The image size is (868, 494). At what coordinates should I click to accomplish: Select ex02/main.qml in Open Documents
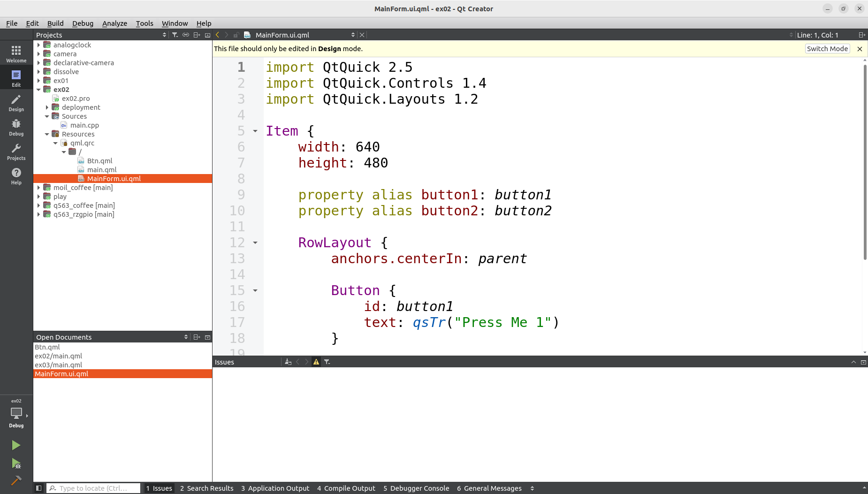[59, 356]
